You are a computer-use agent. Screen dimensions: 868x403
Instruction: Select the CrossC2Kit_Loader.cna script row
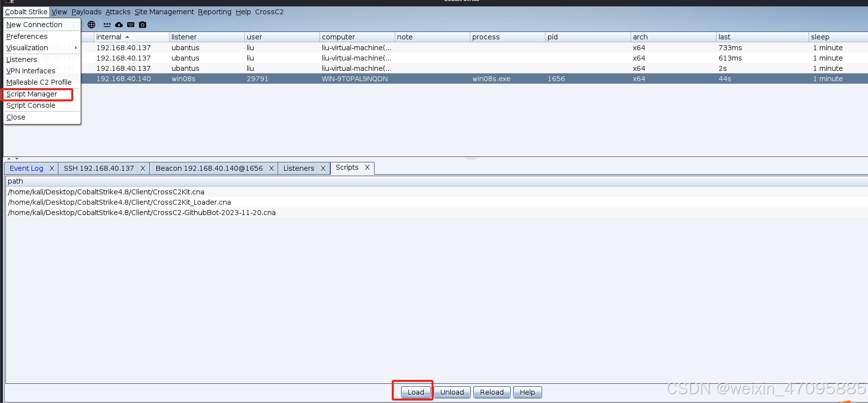click(436, 202)
